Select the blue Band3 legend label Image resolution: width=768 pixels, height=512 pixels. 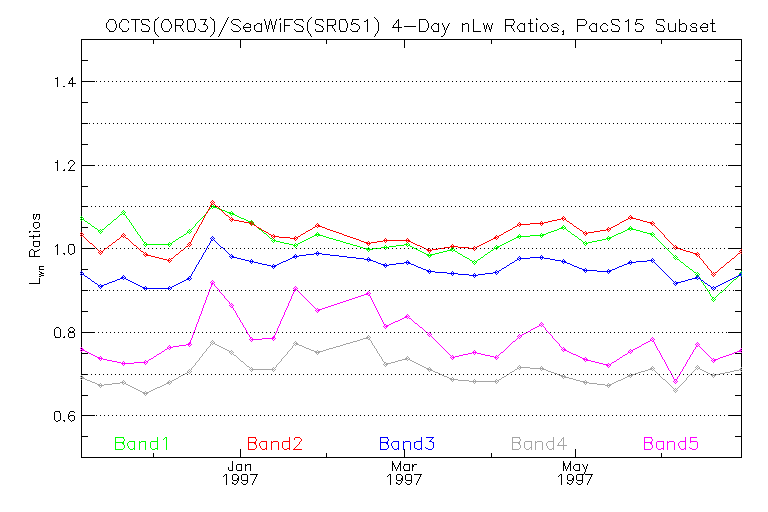coord(407,444)
